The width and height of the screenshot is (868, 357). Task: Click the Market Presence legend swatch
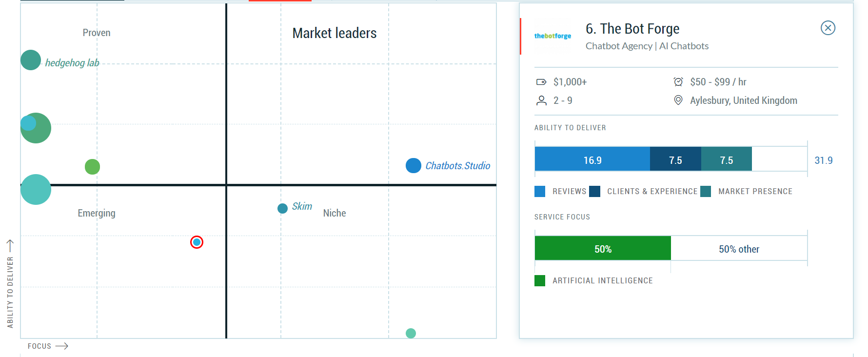(x=706, y=191)
